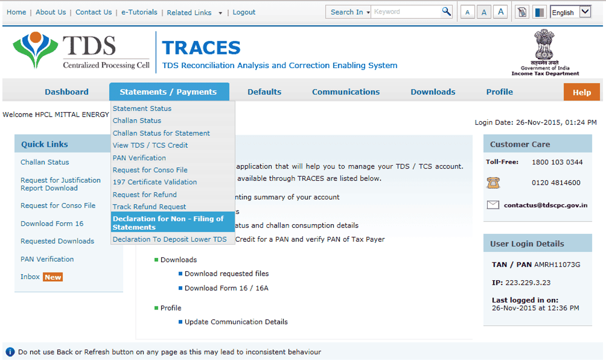Viewport: 606px width, 364px height.
Task: Open the English language dropdown
Action: [x=571, y=12]
